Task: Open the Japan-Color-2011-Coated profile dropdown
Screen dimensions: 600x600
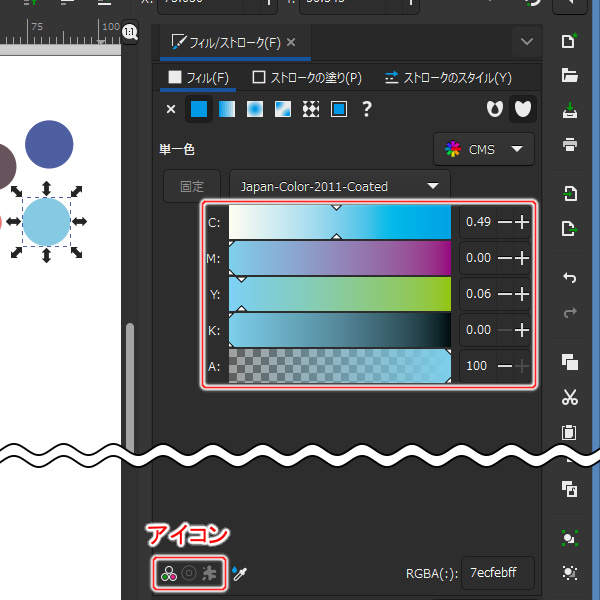Action: pyautogui.click(x=340, y=186)
